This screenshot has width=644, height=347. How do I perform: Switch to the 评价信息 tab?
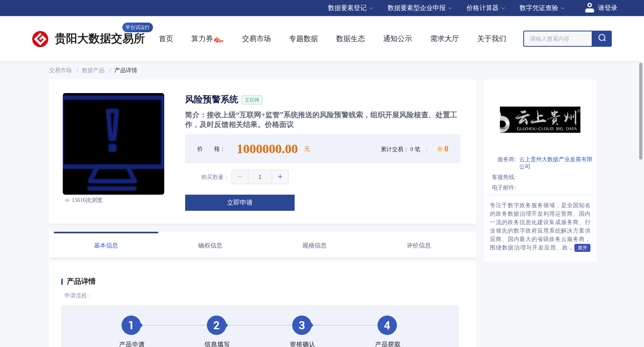coord(419,245)
